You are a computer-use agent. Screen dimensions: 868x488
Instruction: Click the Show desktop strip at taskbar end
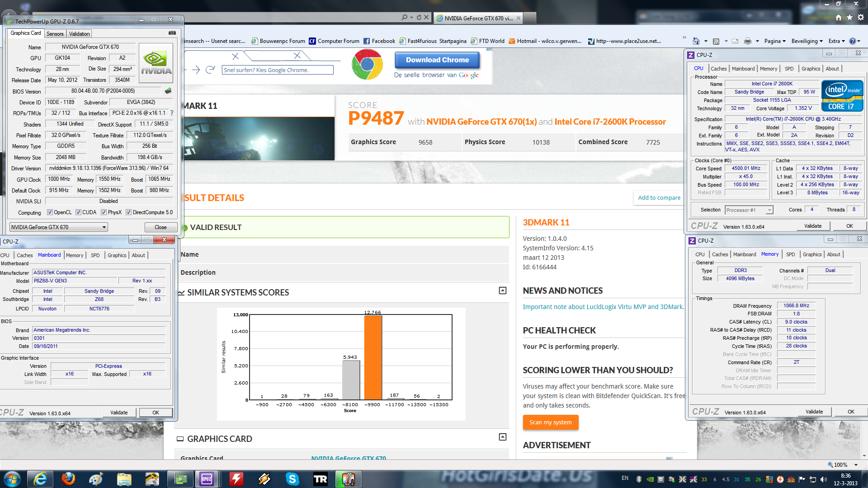(x=865, y=479)
